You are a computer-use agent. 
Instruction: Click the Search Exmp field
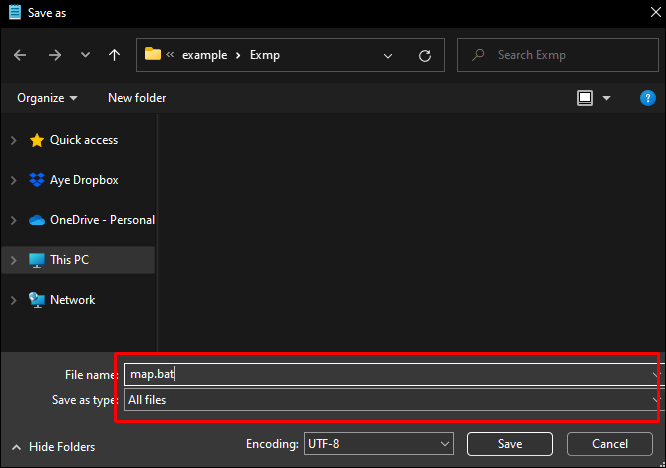[558, 55]
